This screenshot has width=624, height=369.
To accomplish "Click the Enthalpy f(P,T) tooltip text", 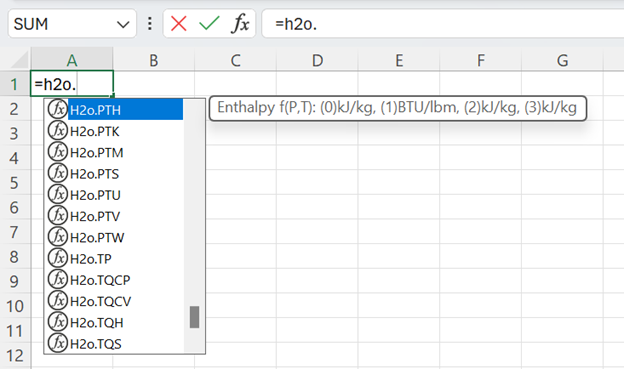I will (x=397, y=108).
